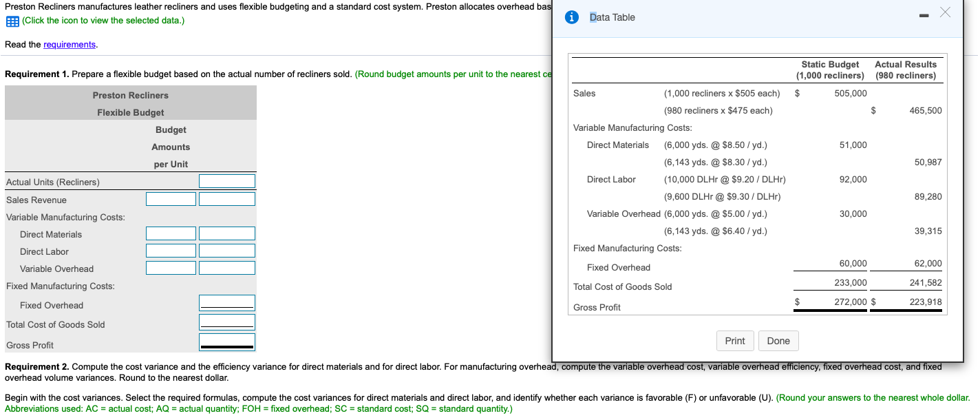
Task: Click 'Variable Manufacturing Costs:' in Data Table
Action: (632, 127)
